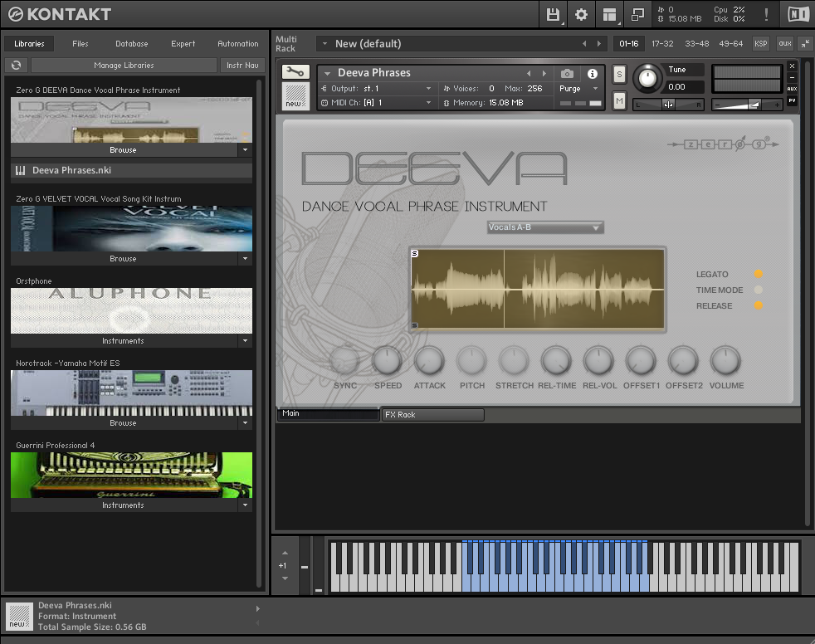The image size is (815, 644).
Task: Go to previous multi rack preset
Action: coord(584,44)
